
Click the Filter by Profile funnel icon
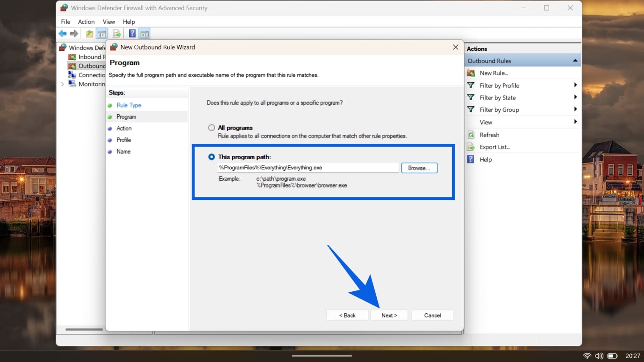[471, 85]
